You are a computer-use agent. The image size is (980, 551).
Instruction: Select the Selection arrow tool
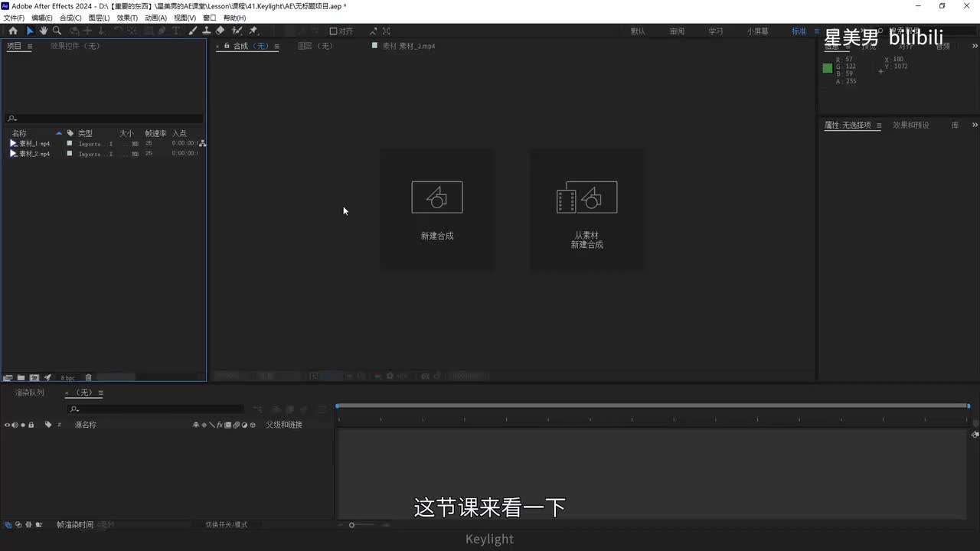[30, 31]
